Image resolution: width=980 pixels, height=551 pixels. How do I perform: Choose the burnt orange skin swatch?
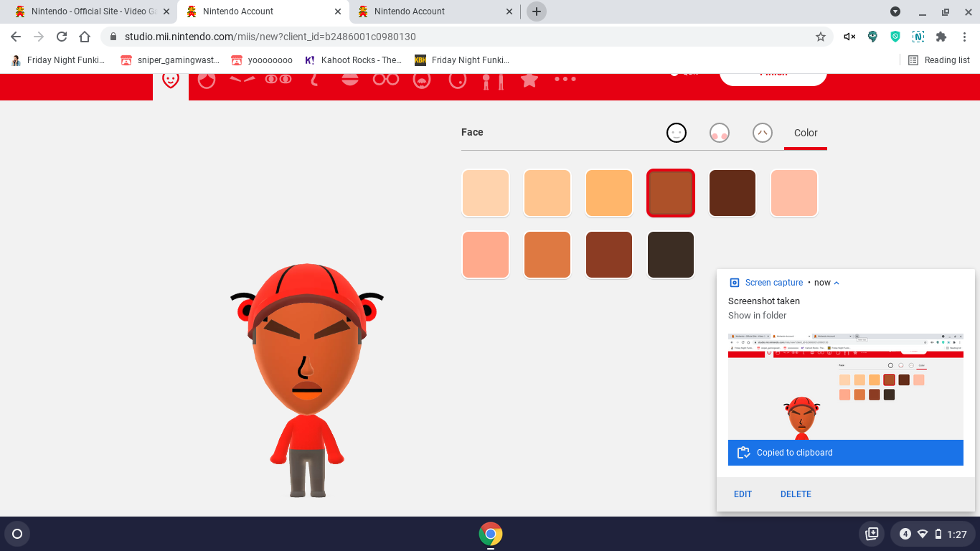pos(547,255)
